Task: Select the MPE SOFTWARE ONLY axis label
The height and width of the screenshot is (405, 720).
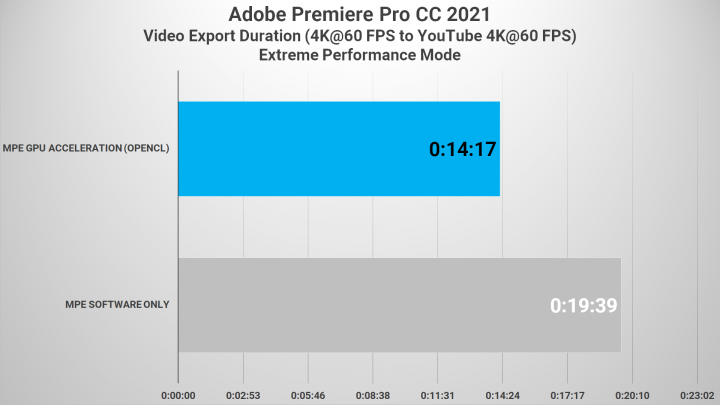Action: 117,304
